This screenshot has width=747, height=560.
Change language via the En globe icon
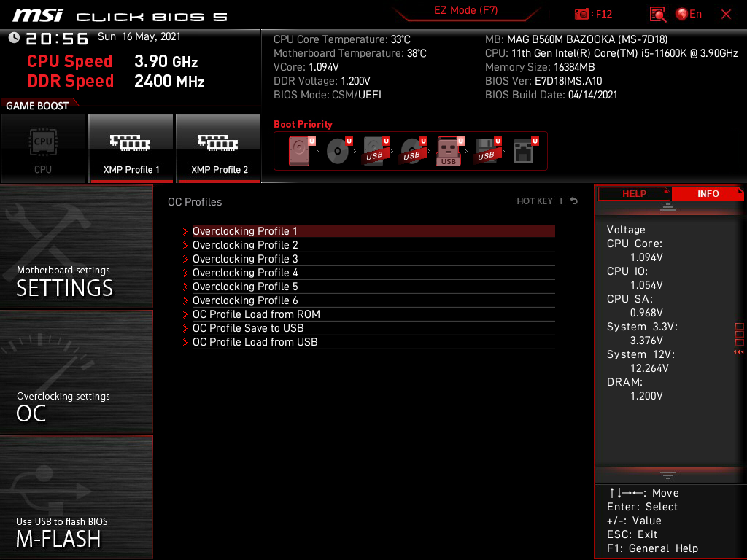pyautogui.click(x=689, y=15)
